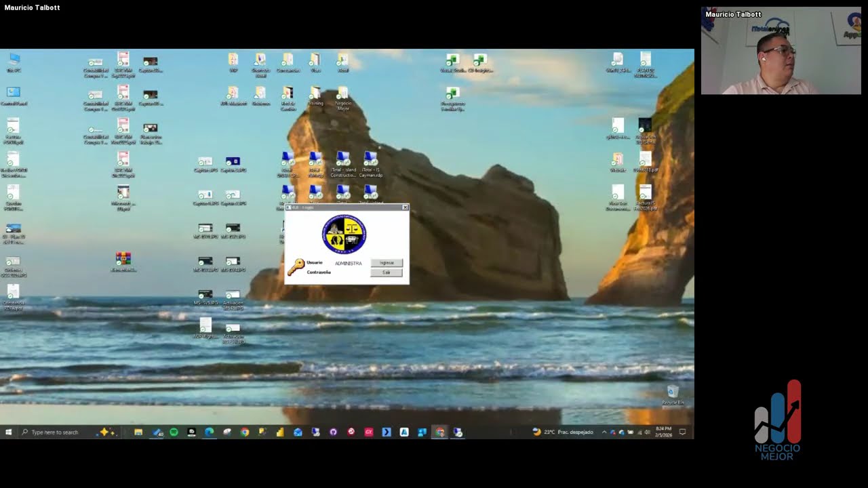868x488 pixels.
Task: Click the weather widget showing 23°C
Action: pyautogui.click(x=562, y=432)
